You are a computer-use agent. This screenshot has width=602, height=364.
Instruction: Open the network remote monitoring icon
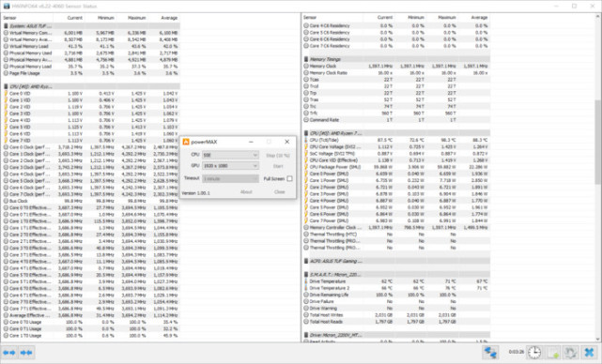pyautogui.click(x=490, y=352)
